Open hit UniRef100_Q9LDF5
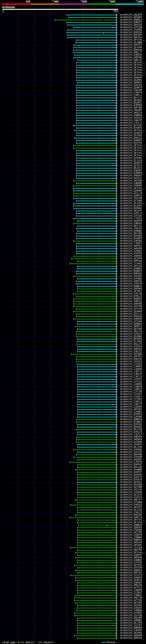 [x=131, y=15]
